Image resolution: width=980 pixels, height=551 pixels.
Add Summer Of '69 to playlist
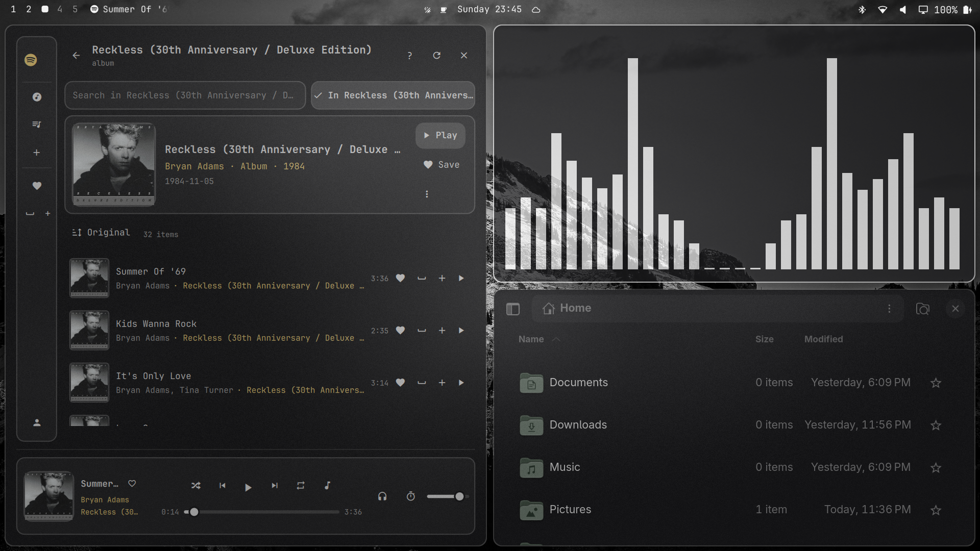click(x=442, y=279)
